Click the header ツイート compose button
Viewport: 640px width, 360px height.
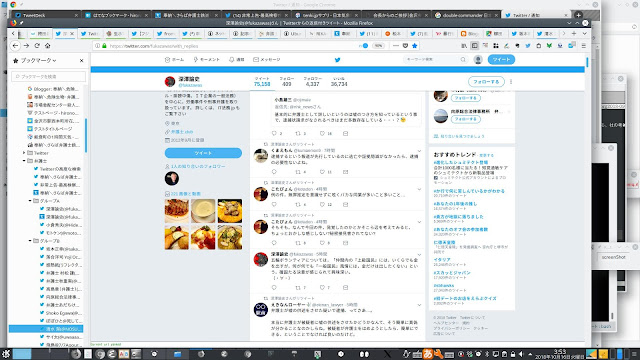point(501,60)
